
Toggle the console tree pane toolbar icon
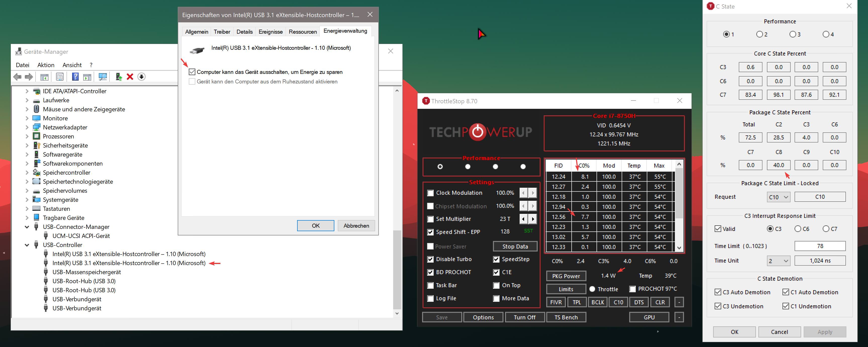point(44,77)
